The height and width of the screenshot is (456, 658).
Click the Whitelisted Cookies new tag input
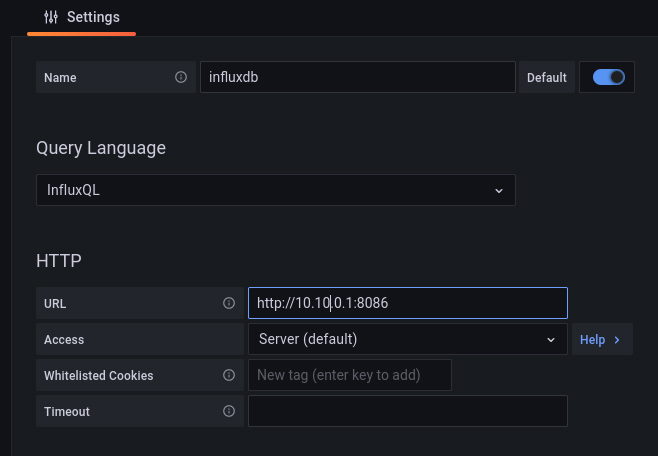coord(350,375)
